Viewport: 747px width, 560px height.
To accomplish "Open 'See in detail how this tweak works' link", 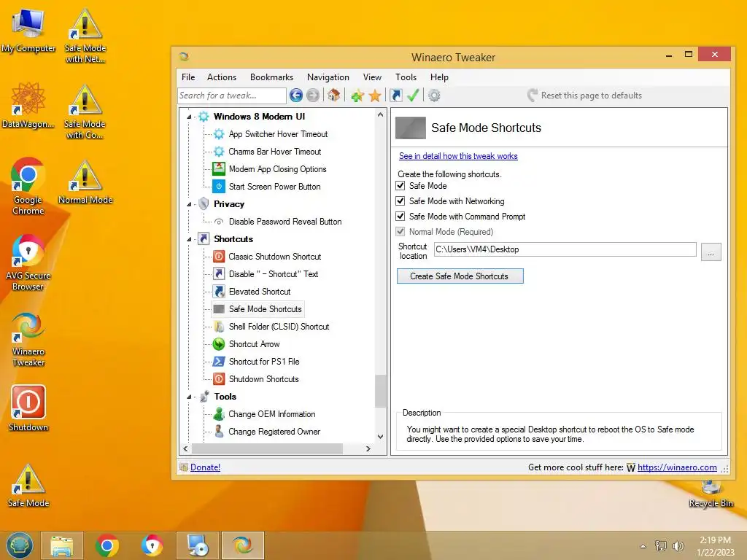I will (x=458, y=156).
